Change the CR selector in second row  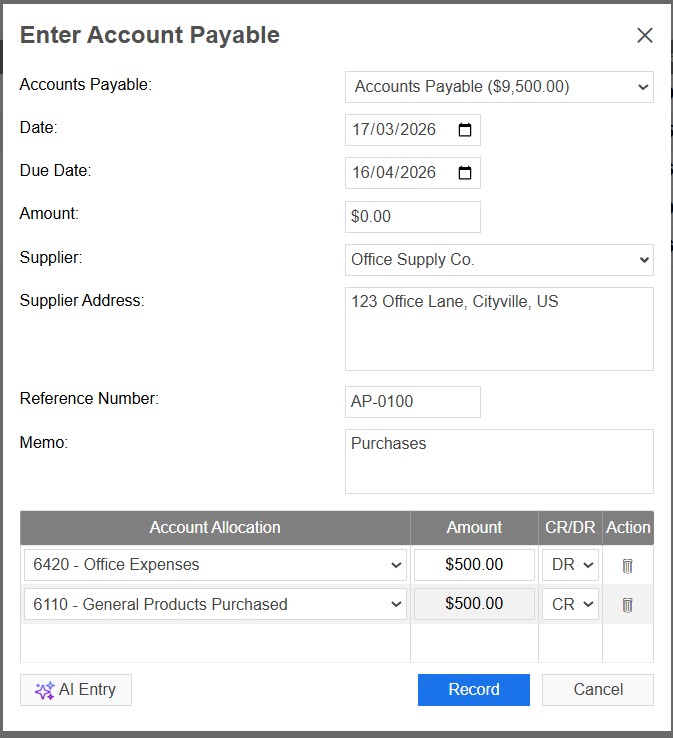[x=570, y=605]
